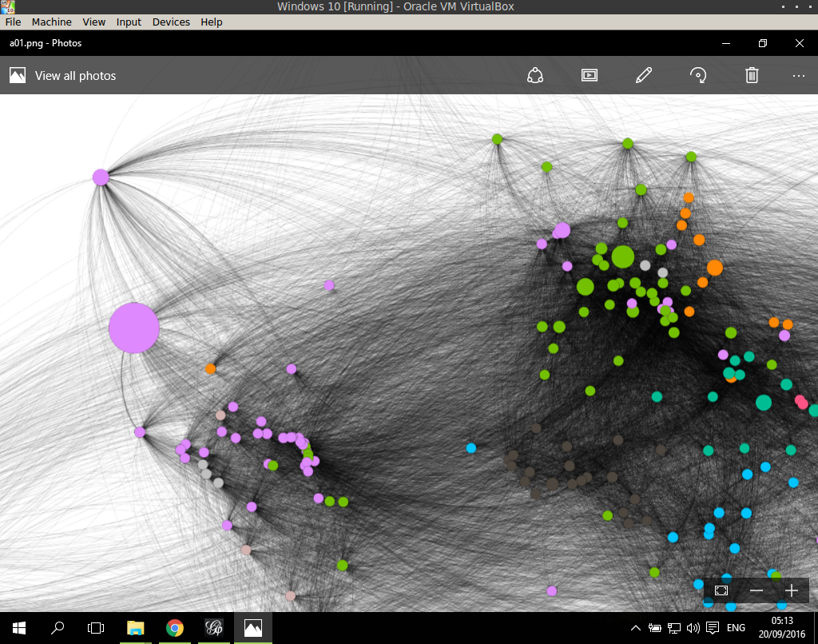Viewport: 818px width, 644px height.
Task: Expand hidden system tray icons chevron
Action: (636, 628)
